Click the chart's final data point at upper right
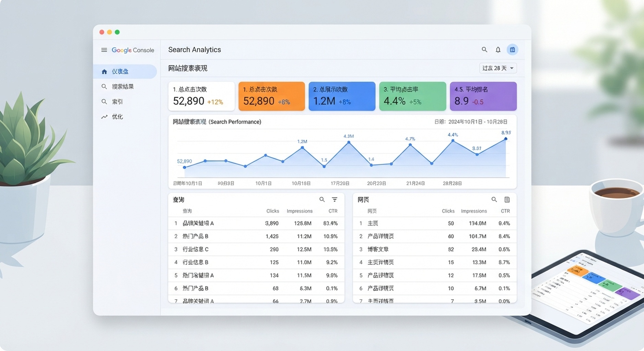Screen dimensions: 644x351 coord(505,139)
